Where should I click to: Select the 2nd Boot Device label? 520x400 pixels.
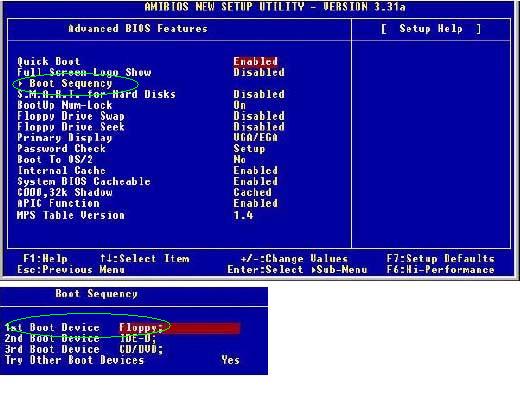click(52, 338)
